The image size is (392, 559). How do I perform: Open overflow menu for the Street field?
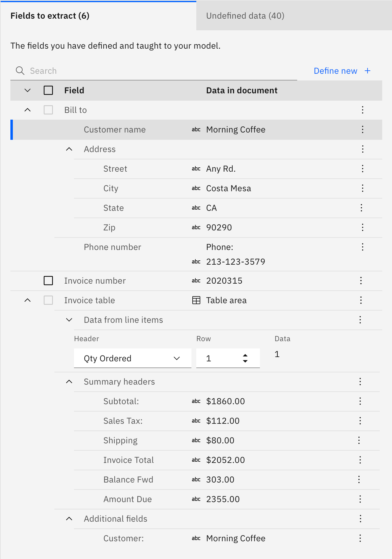362,169
